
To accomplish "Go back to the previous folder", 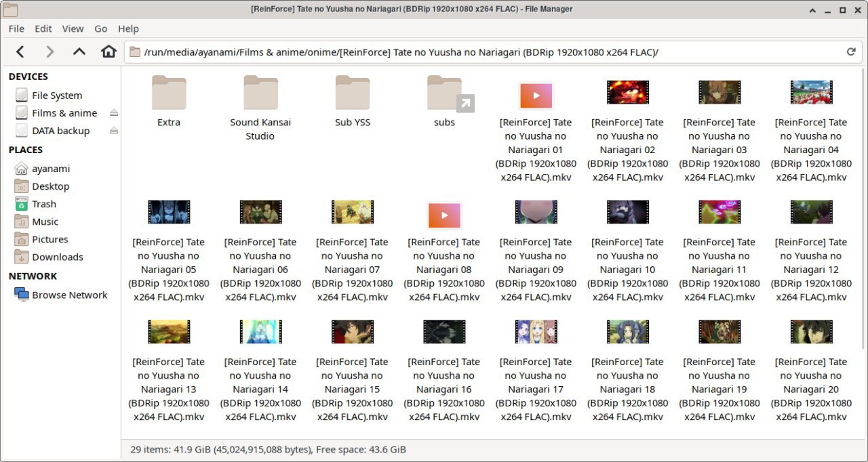I will pyautogui.click(x=20, y=51).
